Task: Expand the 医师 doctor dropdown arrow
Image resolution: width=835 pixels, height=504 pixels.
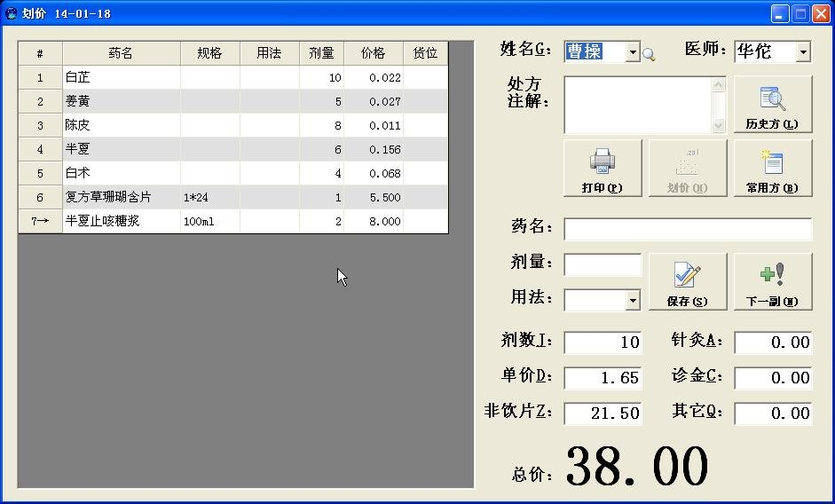Action: (803, 51)
